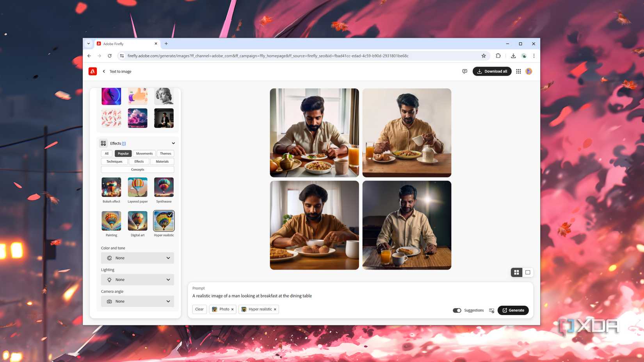This screenshot has height=362, width=644.
Task: View site information in address bar
Action: (x=122, y=56)
